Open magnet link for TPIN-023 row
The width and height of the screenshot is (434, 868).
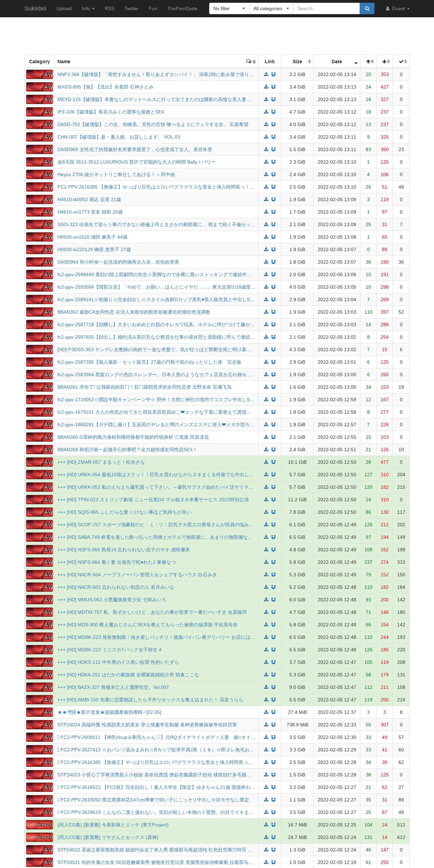point(273,500)
